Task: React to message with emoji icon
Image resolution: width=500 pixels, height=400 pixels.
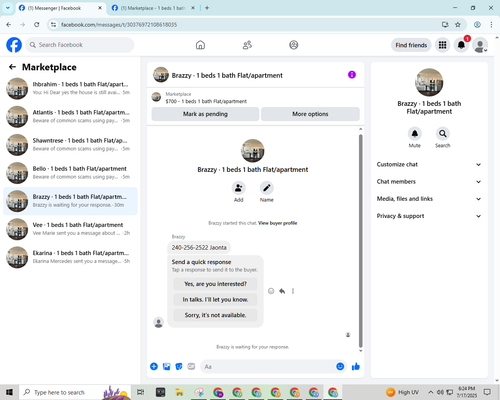Action: point(271,291)
